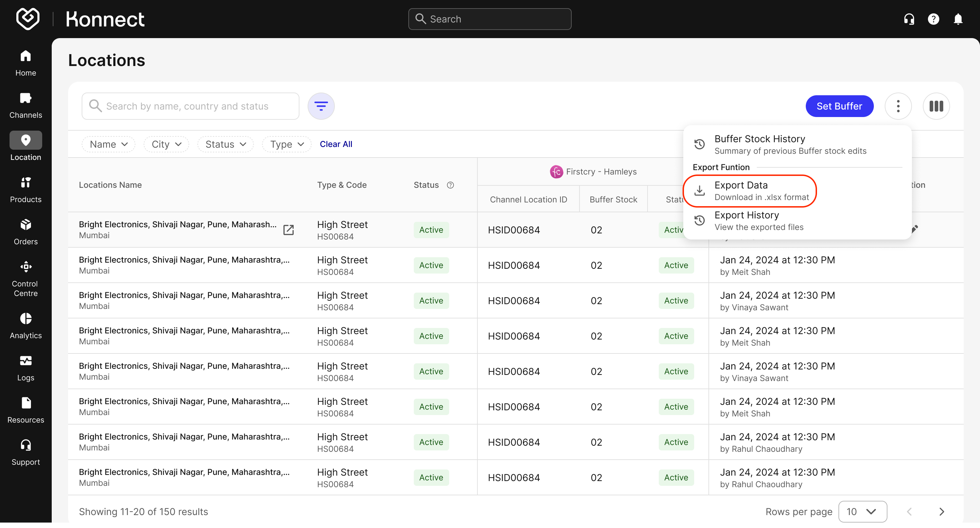Navigate to Orders in the sidebar
The height and width of the screenshot is (528, 980).
pyautogui.click(x=26, y=232)
